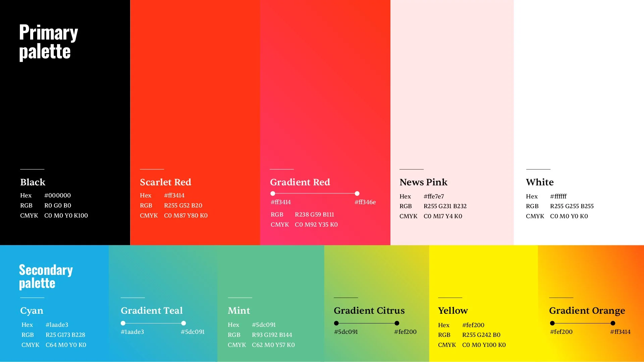Viewport: 644px width, 362px height.
Task: Select the 'Gradient Teal' title
Action: click(152, 311)
